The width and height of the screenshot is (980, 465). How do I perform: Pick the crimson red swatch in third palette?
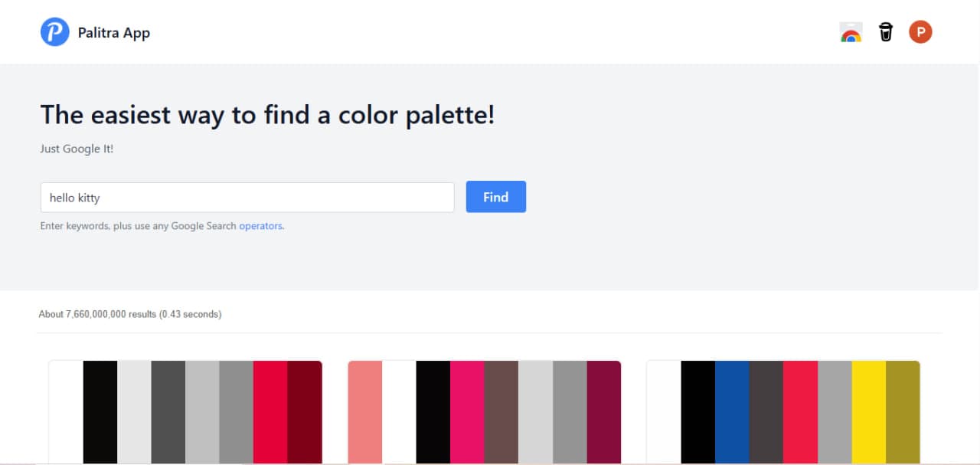point(801,412)
